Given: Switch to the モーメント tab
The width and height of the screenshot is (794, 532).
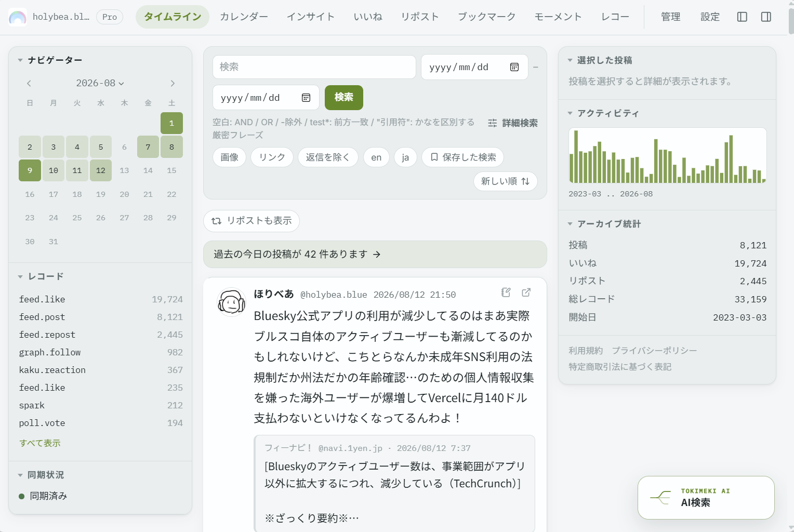Looking at the screenshot, I should (558, 17).
